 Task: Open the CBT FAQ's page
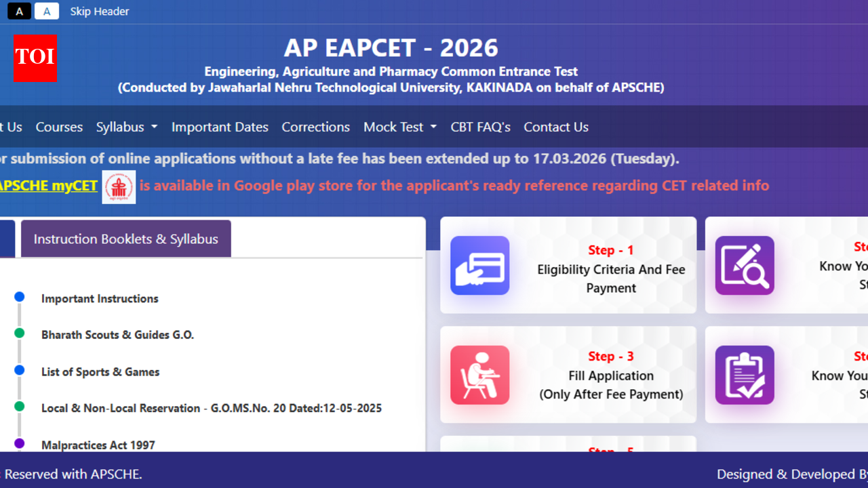480,127
